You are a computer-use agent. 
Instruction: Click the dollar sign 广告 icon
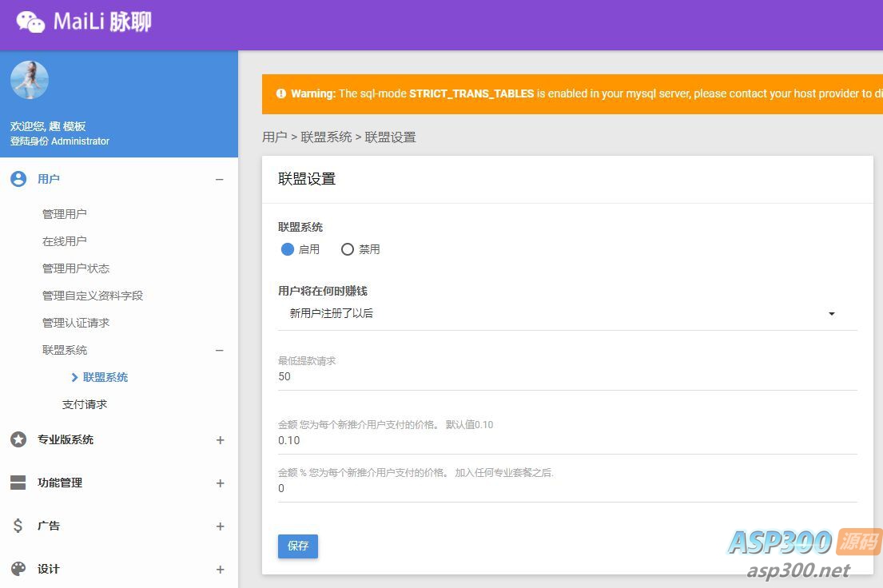(x=18, y=526)
